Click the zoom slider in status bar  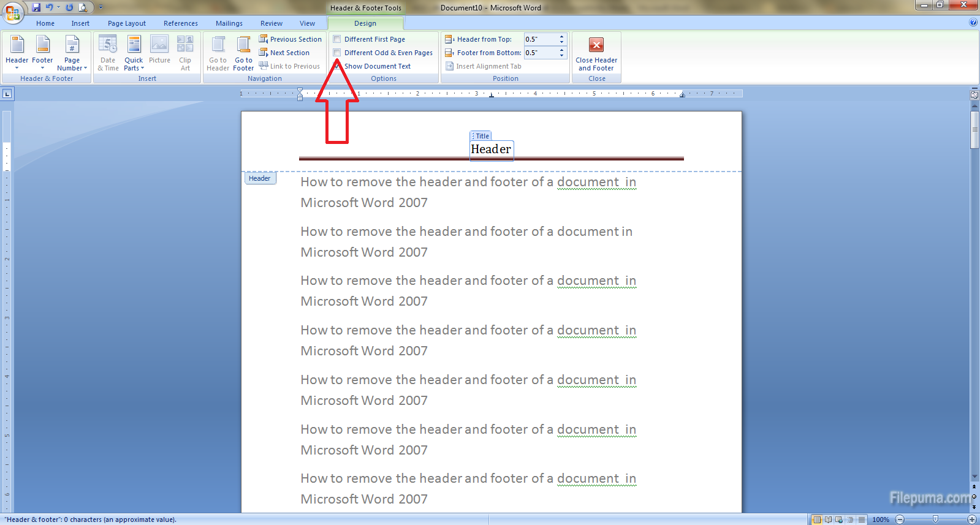pyautogui.click(x=935, y=519)
